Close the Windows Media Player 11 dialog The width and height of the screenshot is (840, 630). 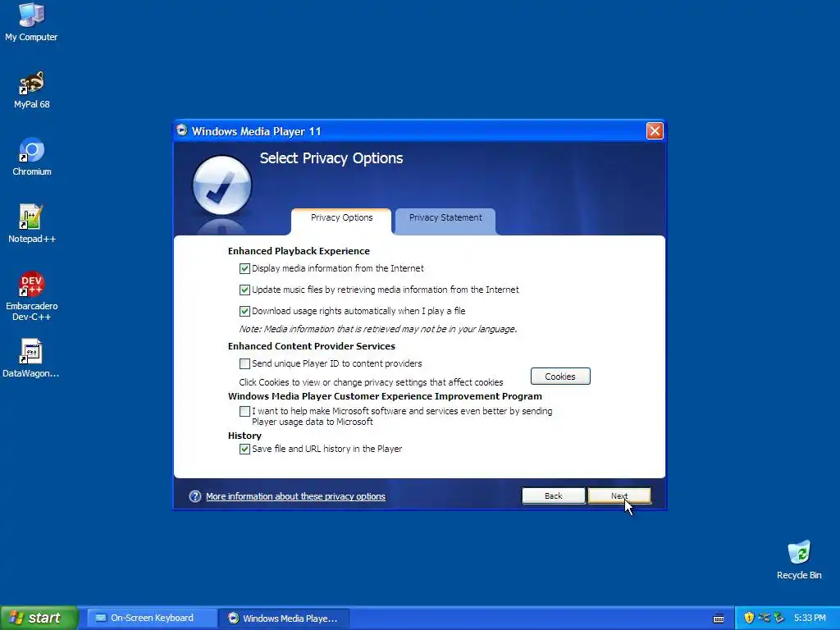tap(655, 130)
